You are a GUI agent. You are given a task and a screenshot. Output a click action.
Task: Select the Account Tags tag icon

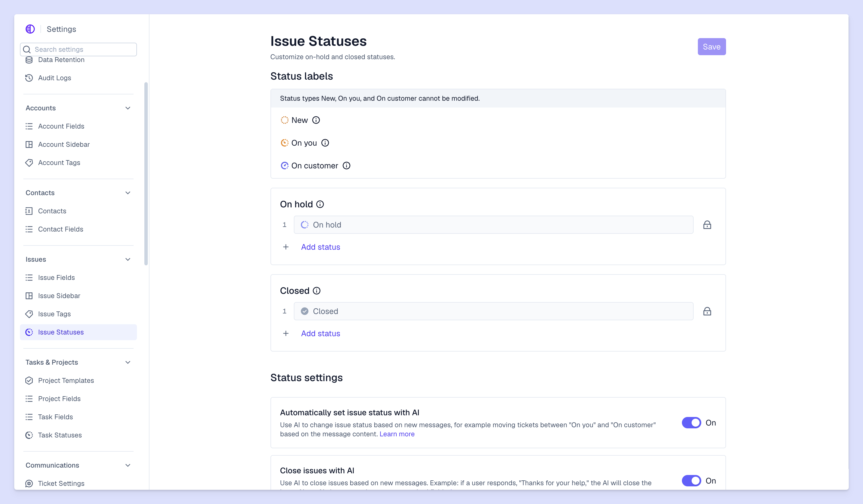click(29, 162)
